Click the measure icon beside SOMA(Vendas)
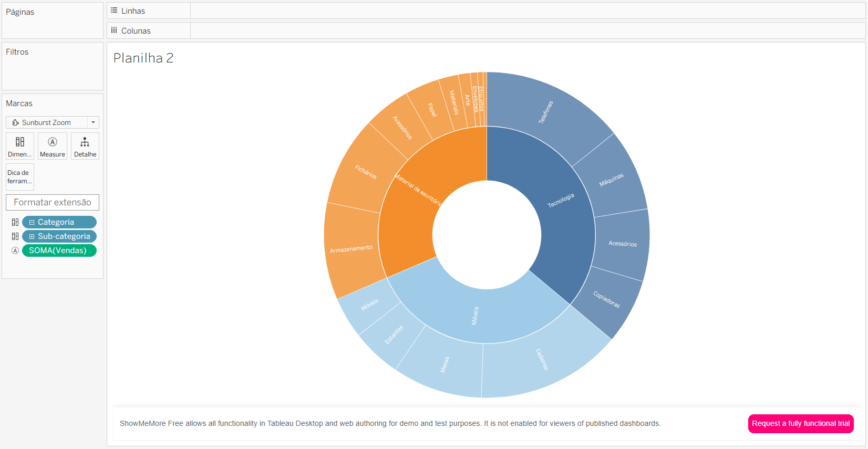Screen dimensions: 868x449 coord(15,250)
